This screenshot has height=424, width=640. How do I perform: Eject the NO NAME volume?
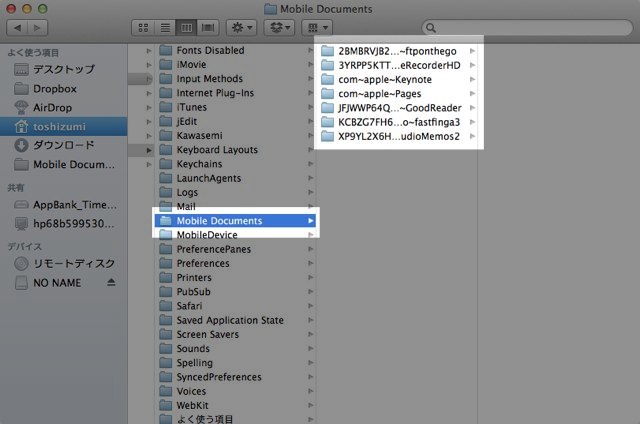(x=111, y=282)
